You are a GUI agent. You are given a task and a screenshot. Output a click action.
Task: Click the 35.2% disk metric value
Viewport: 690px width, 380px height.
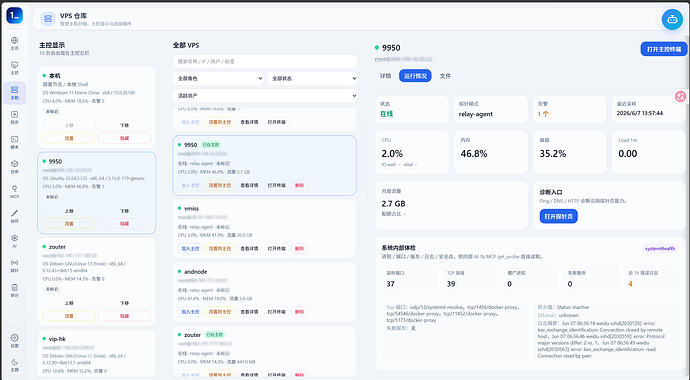point(553,154)
